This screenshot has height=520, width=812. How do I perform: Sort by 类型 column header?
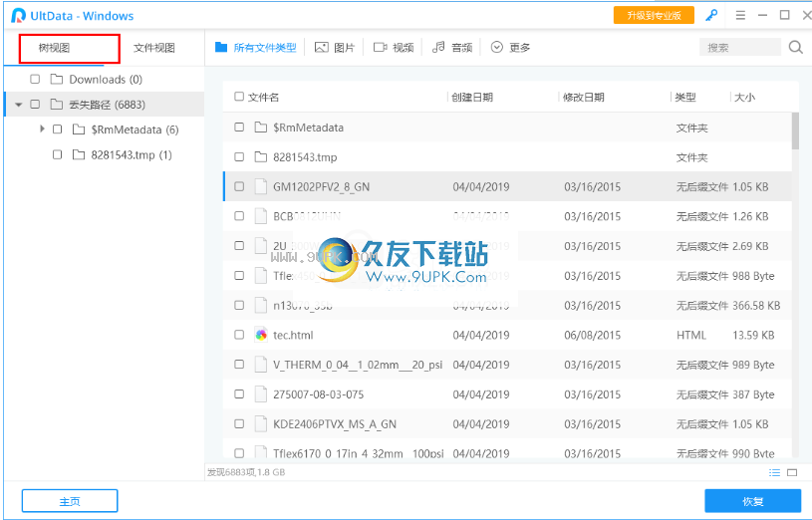point(685,98)
